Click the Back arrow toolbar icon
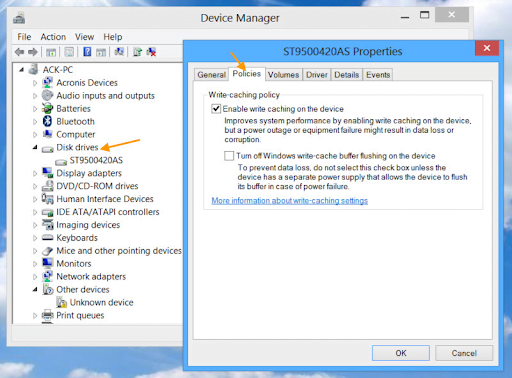Screen dimensions: 512x378 (x=20, y=52)
